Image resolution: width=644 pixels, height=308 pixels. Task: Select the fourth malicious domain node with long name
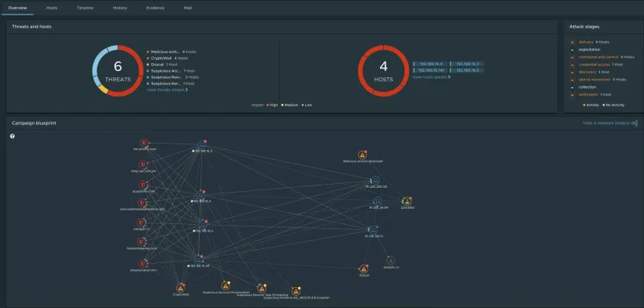point(142,202)
